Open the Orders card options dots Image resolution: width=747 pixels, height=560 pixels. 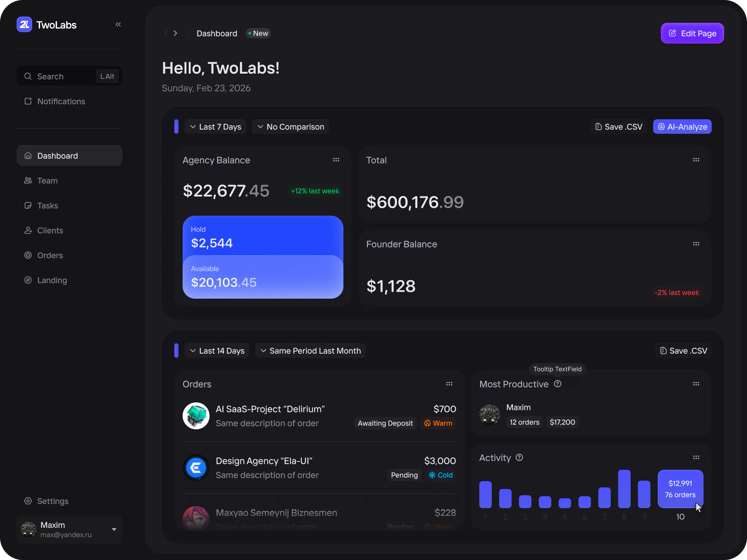pyautogui.click(x=449, y=384)
